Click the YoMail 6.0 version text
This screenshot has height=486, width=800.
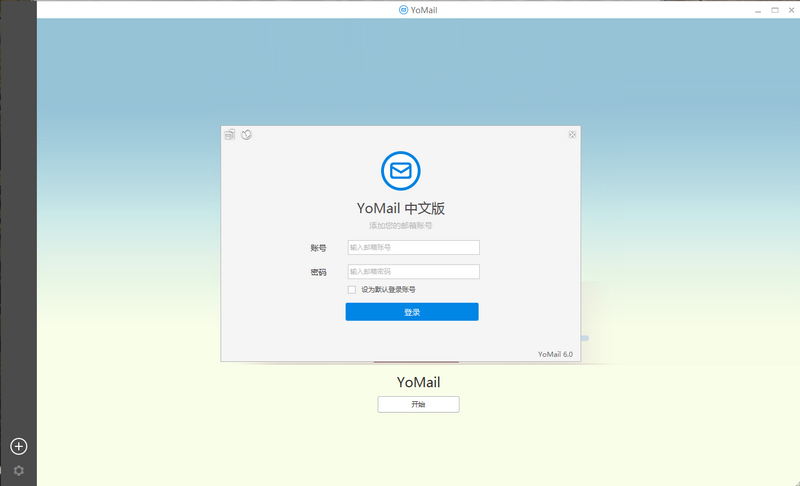[x=555, y=354]
